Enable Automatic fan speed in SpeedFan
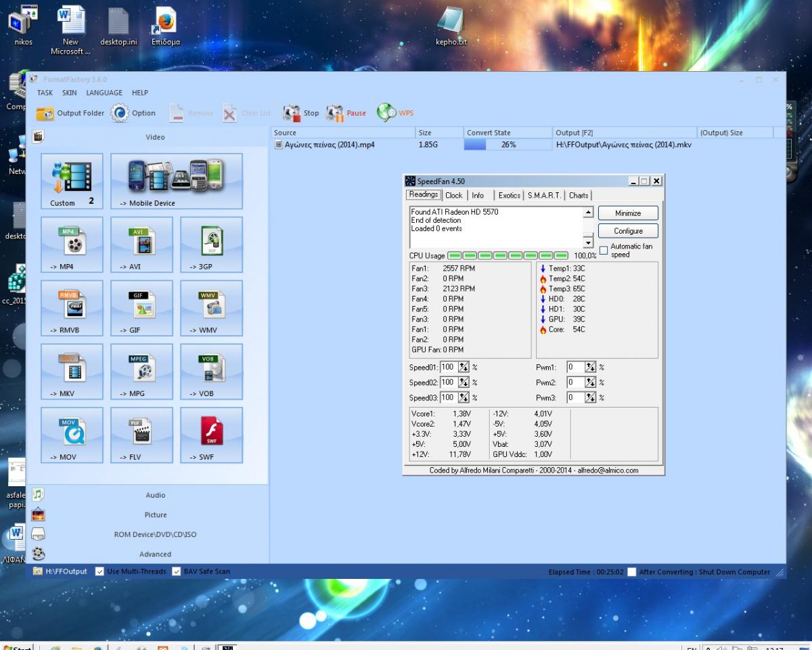This screenshot has width=812, height=650. click(x=604, y=251)
